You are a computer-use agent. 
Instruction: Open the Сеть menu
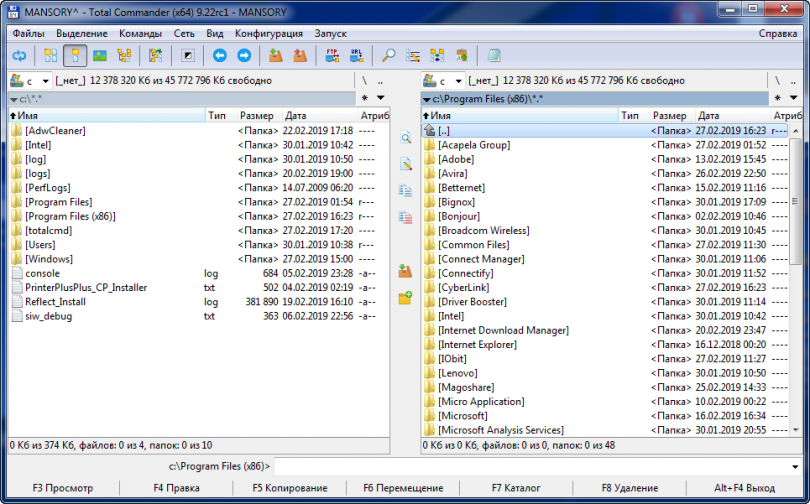(184, 34)
